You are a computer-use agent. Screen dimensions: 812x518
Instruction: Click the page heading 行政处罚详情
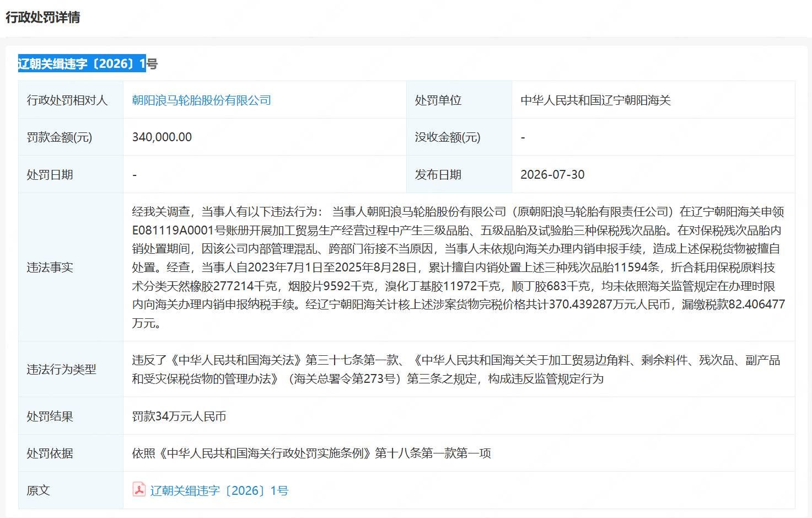43,18
